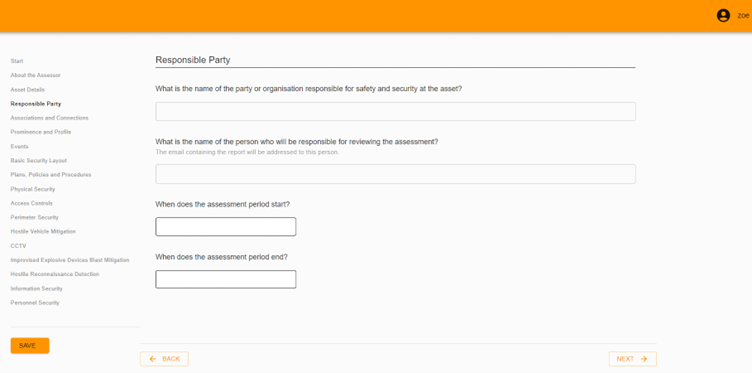This screenshot has width=752, height=373.
Task: Go to Basic Security Layout
Action: point(38,161)
